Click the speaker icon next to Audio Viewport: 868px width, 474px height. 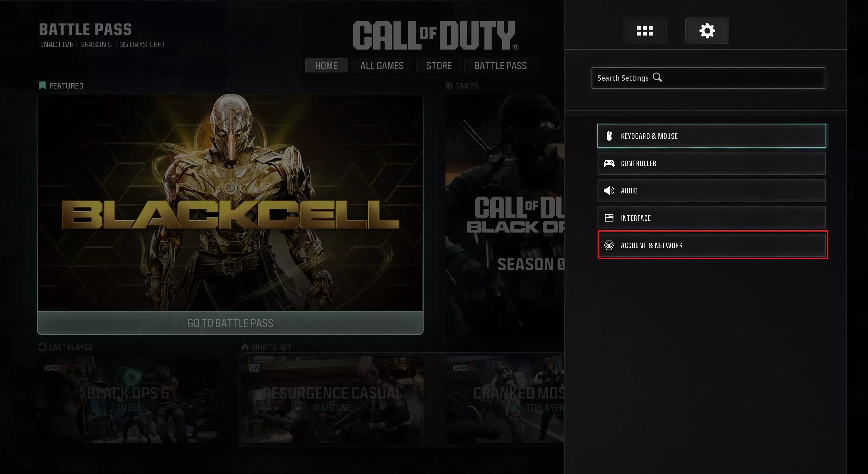tap(609, 191)
